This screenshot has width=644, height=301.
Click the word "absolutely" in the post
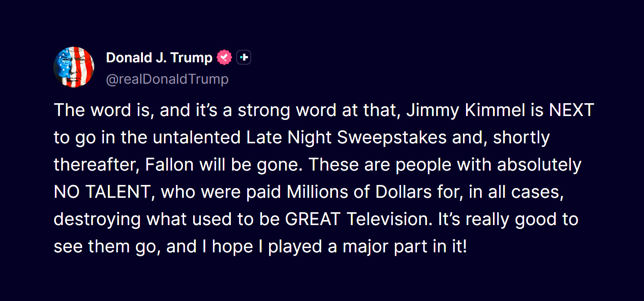pos(539,165)
